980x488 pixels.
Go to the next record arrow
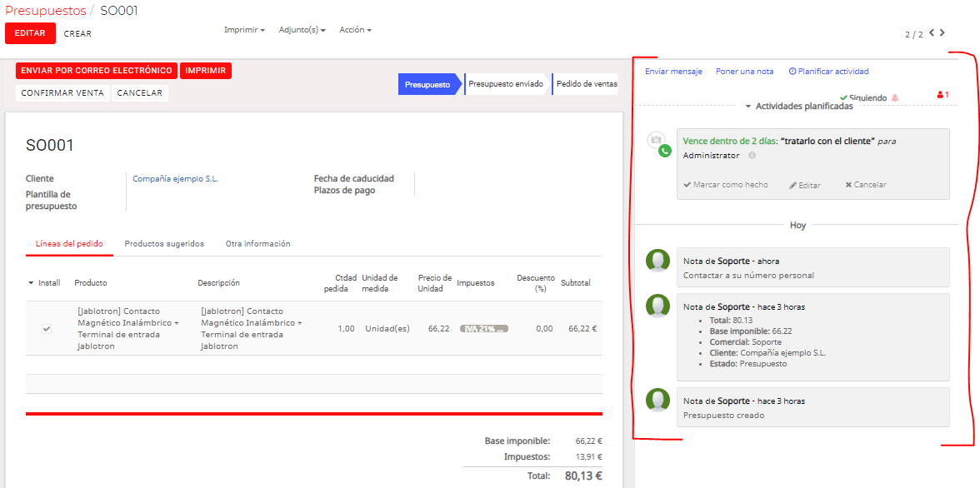pos(942,32)
